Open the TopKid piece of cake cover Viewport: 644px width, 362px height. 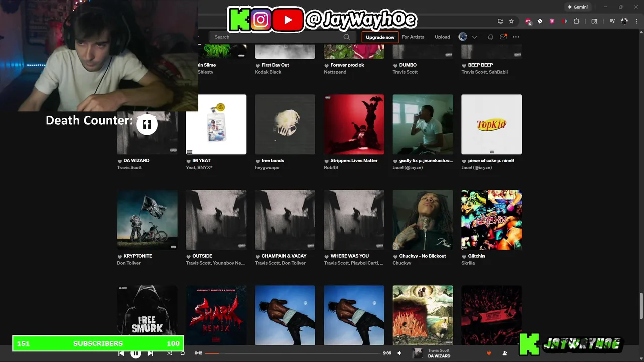(x=492, y=124)
